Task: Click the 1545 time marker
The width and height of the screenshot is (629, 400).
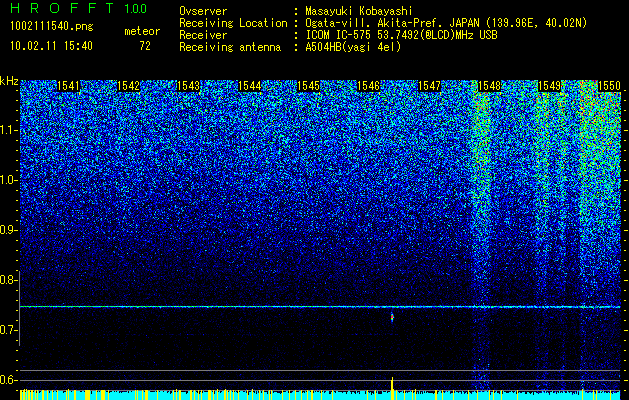Action: pyautogui.click(x=308, y=86)
